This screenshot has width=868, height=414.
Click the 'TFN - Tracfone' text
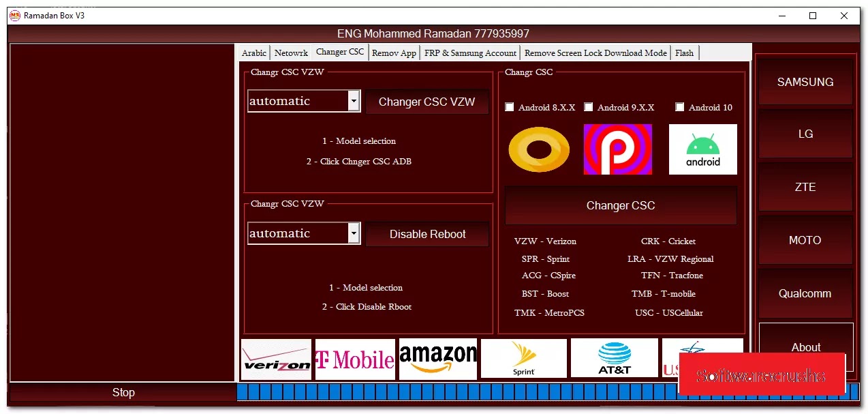(x=672, y=275)
